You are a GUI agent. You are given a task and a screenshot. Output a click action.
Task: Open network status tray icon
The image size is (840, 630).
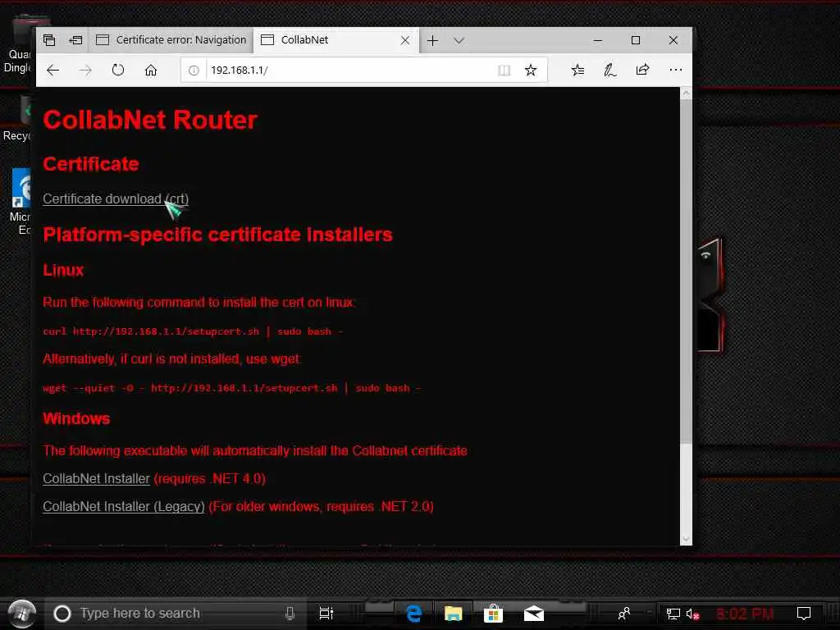pos(673,614)
